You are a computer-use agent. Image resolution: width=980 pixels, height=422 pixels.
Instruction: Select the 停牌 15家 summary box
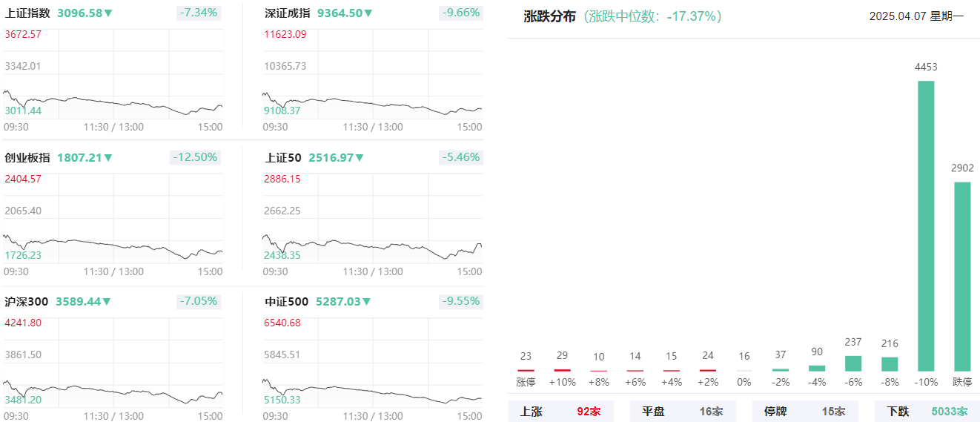click(x=805, y=411)
